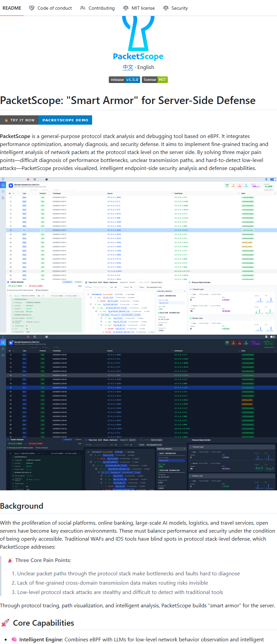277x644 pixels.
Task: Click the Source column header in dark screenshot
Action: (109, 351)
